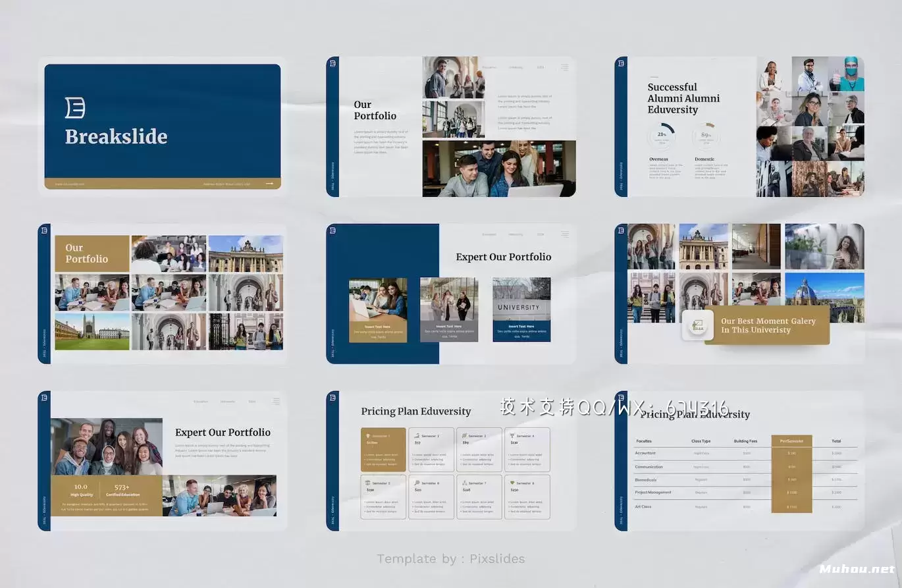Click the Class Type column header
This screenshot has height=588, width=902.
coord(701,441)
